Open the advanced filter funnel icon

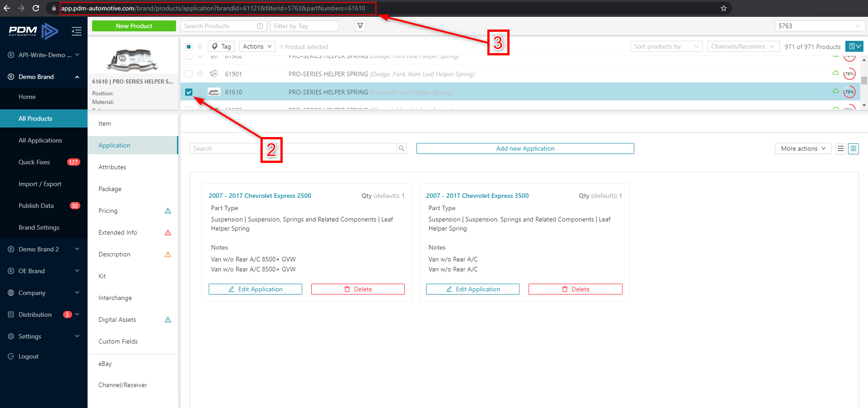point(360,26)
